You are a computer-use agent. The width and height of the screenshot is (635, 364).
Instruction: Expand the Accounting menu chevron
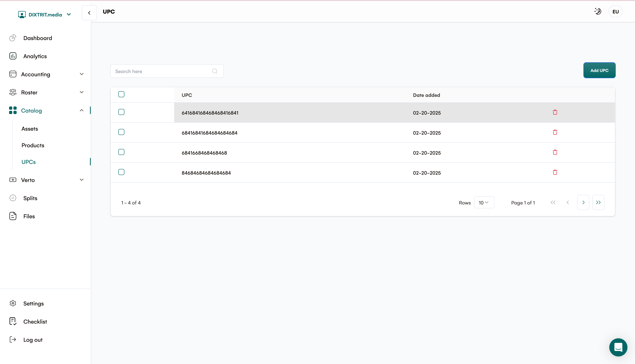click(82, 74)
